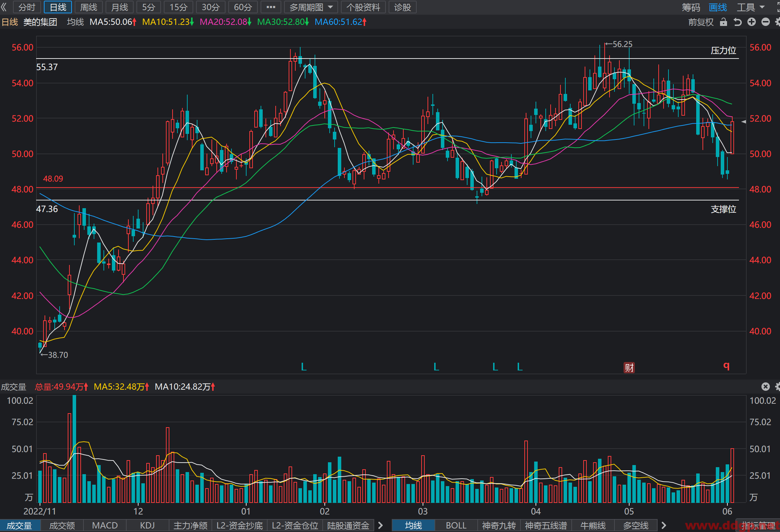Toggle the 筹码 chip distribution panel
This screenshot has width=780, height=532.
(691, 7)
